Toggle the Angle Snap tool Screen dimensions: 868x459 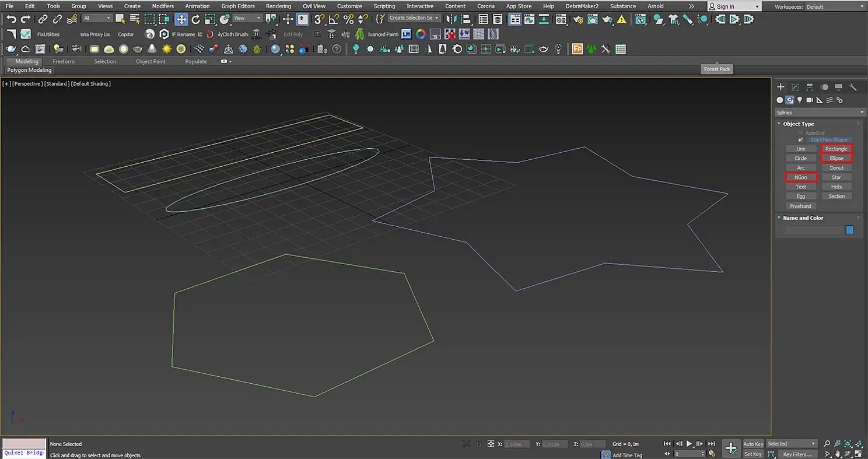point(334,19)
